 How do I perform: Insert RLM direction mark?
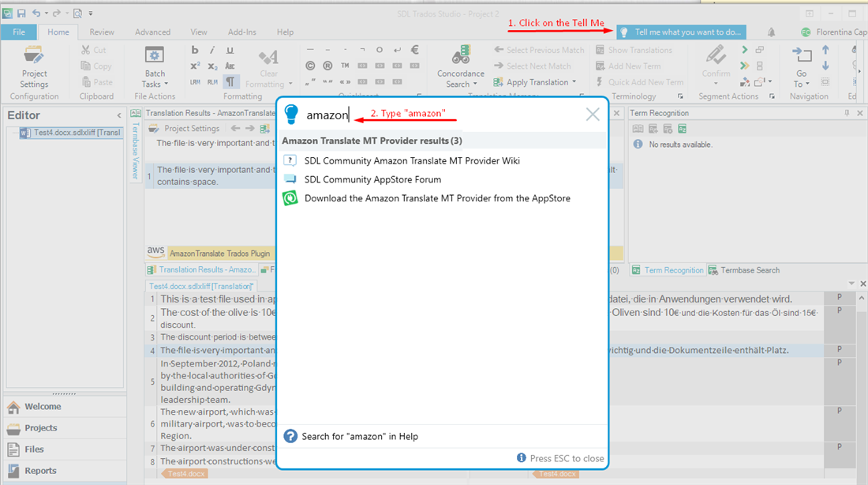pos(212,82)
